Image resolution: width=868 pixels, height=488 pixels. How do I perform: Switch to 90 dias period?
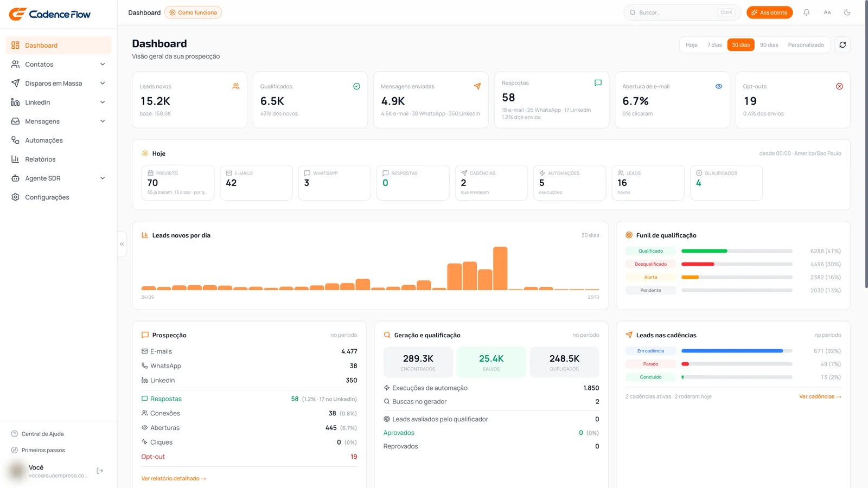tap(769, 45)
